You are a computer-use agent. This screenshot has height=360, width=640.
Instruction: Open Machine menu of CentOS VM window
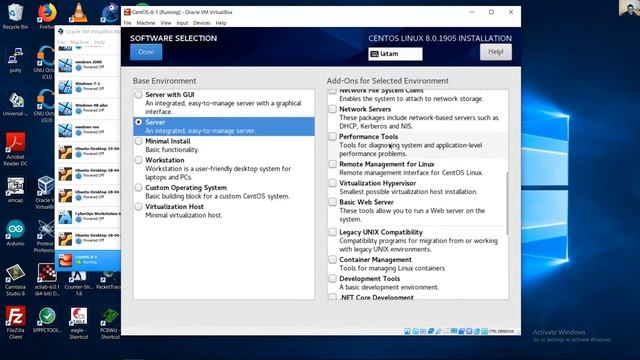tap(146, 23)
